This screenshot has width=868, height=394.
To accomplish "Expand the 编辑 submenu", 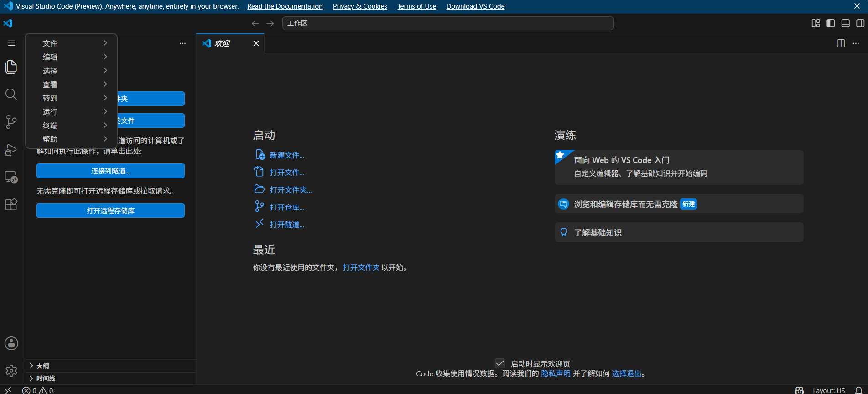I will (x=71, y=57).
